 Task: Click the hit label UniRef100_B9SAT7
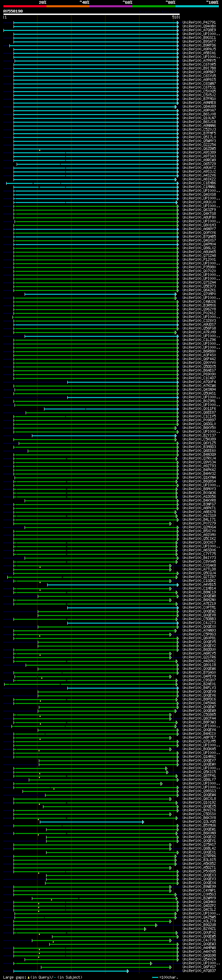(199, 41)
